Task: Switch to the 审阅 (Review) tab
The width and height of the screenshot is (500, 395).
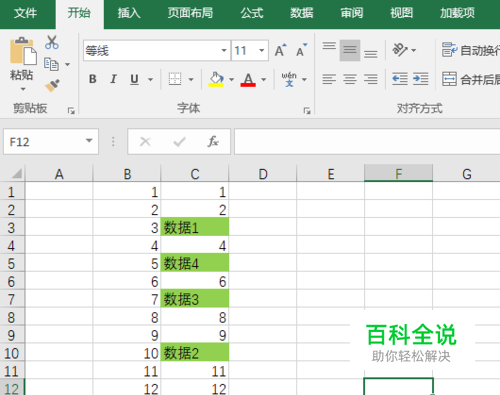Action: coord(351,13)
